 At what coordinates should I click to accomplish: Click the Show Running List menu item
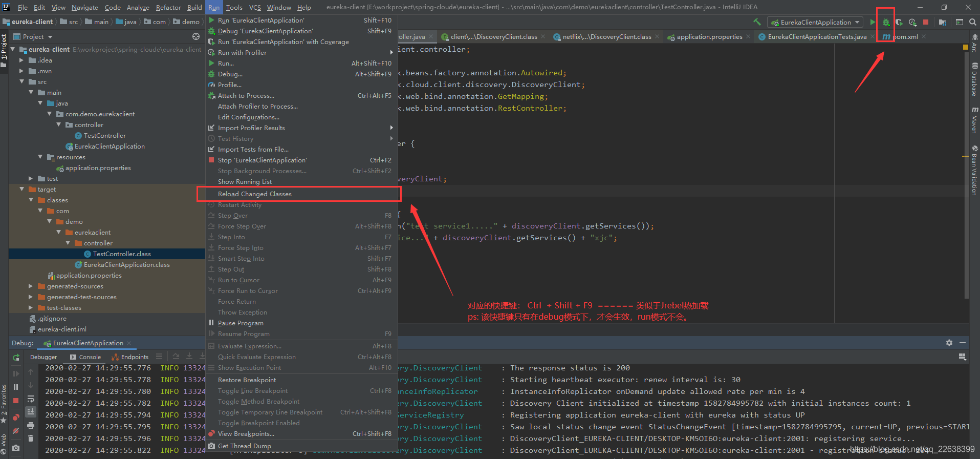point(301,181)
